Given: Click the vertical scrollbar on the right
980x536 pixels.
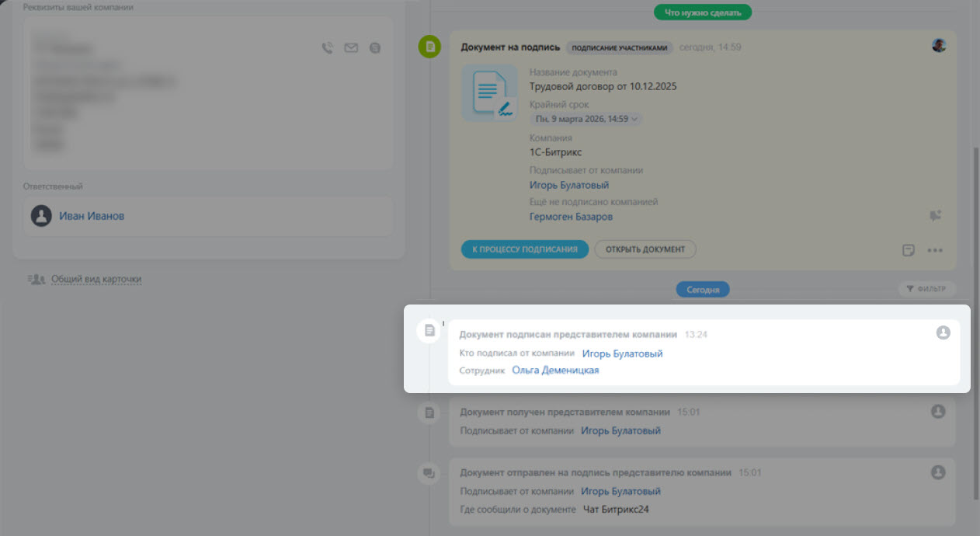Looking at the screenshot, I should pos(975,311).
